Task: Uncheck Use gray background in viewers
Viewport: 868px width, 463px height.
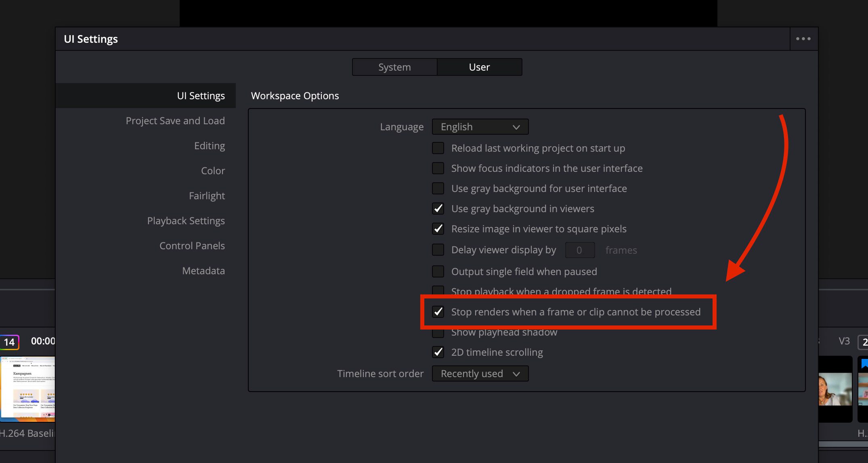Action: [438, 209]
